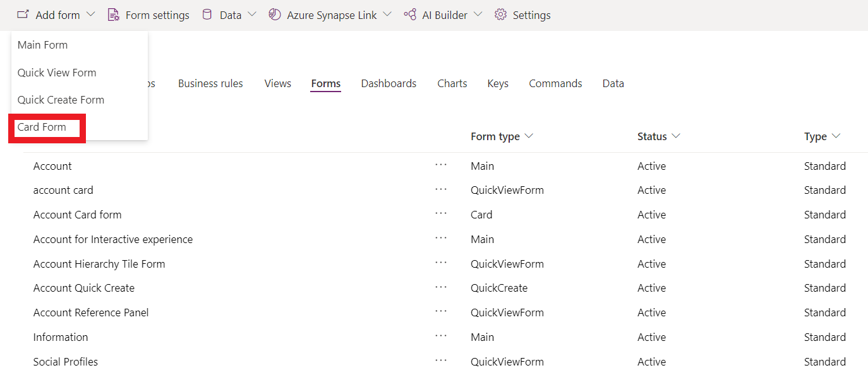Open the Account Card form entry
The width and height of the screenshot is (868, 375).
[x=77, y=215]
